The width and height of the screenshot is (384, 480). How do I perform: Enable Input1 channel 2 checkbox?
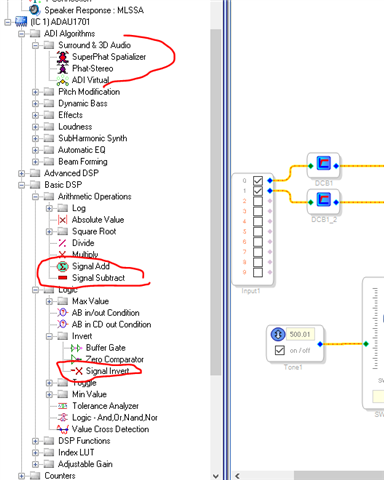pos(258,201)
